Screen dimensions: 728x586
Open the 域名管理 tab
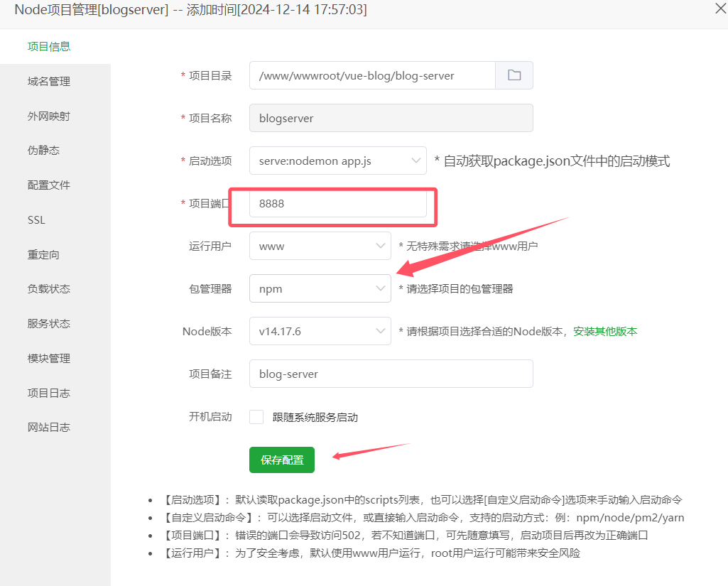pos(49,82)
